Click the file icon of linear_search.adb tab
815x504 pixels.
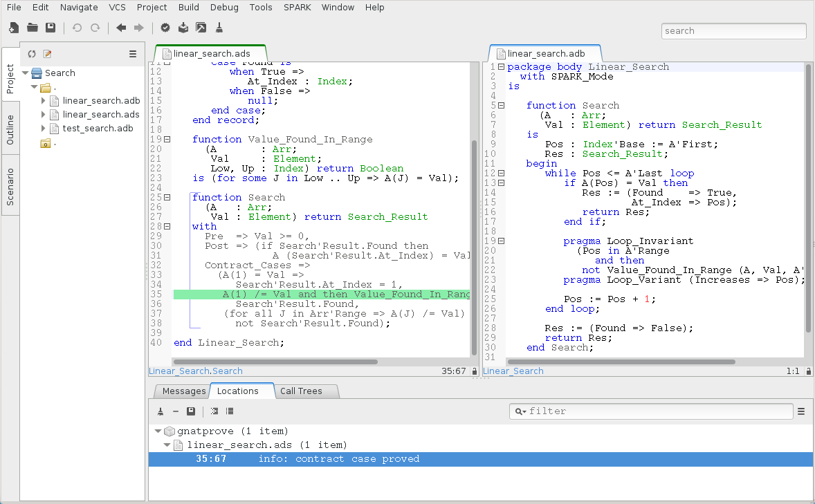click(x=501, y=53)
